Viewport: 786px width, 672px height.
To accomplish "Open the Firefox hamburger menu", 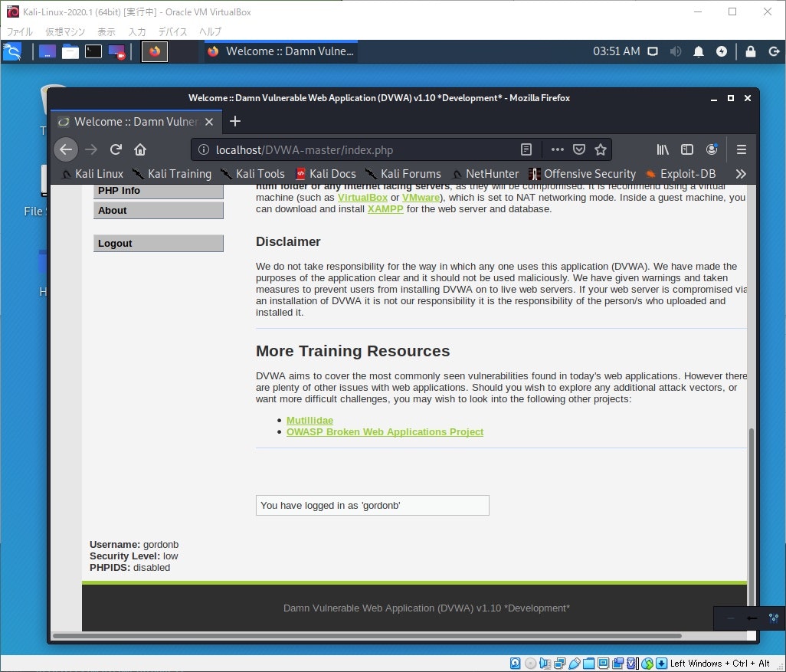I will (x=741, y=149).
